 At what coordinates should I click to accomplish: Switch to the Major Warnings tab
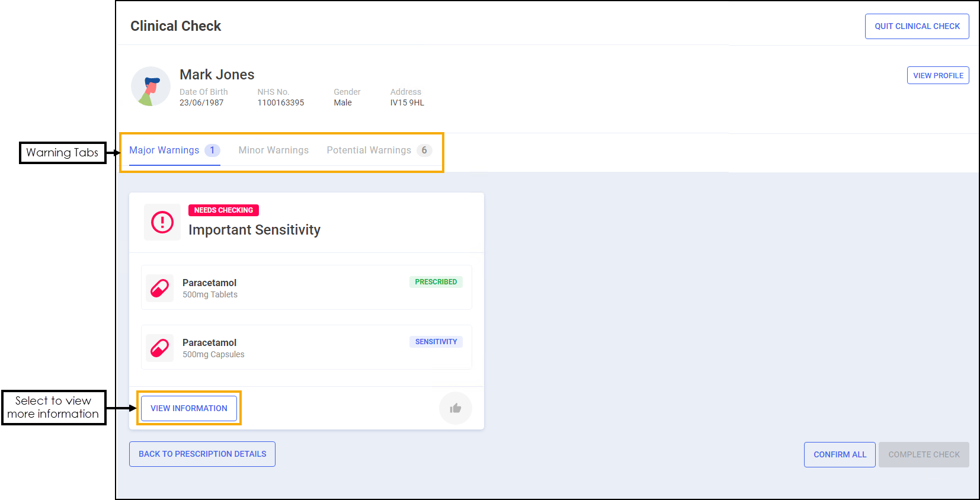164,150
